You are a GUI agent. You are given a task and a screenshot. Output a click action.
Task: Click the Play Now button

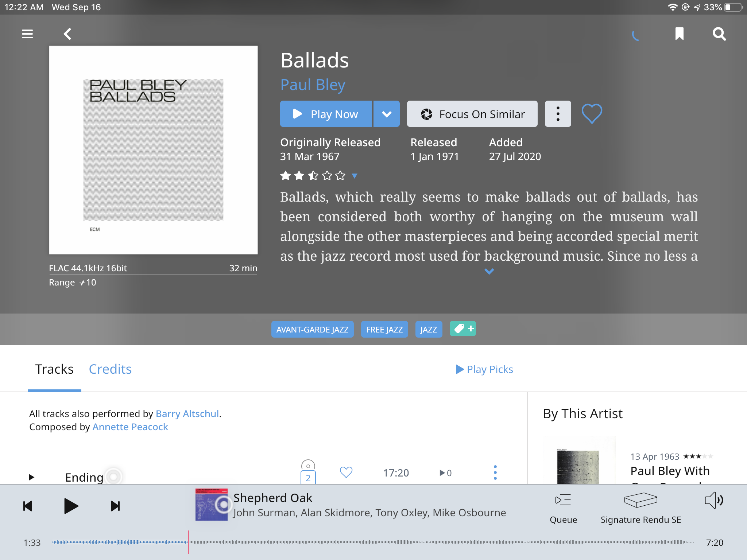point(326,114)
